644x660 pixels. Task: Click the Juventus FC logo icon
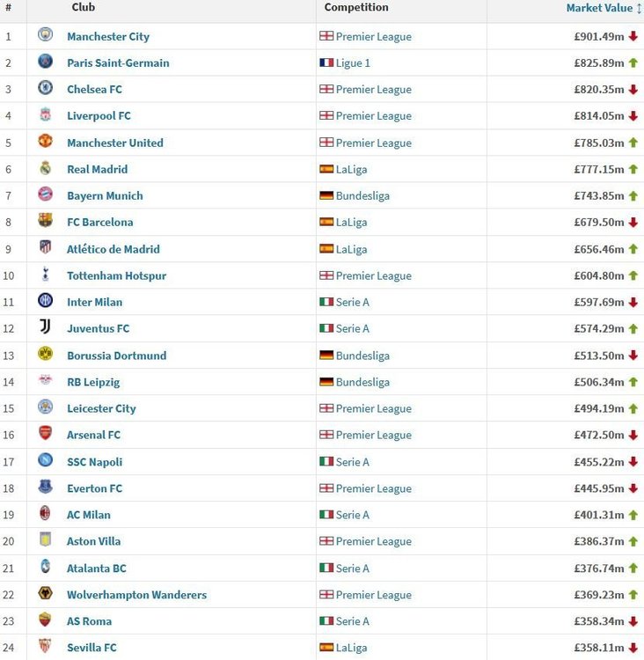46,326
